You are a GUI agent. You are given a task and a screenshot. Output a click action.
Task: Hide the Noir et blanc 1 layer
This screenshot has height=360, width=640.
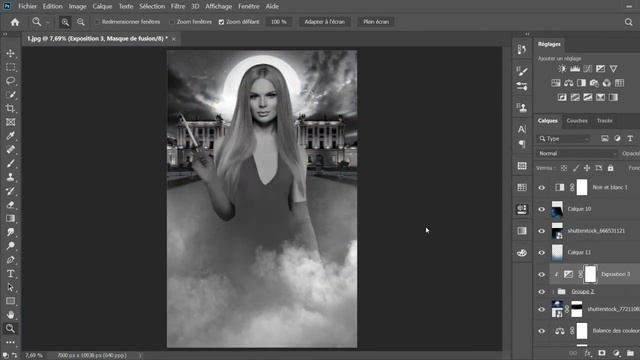pyautogui.click(x=542, y=188)
